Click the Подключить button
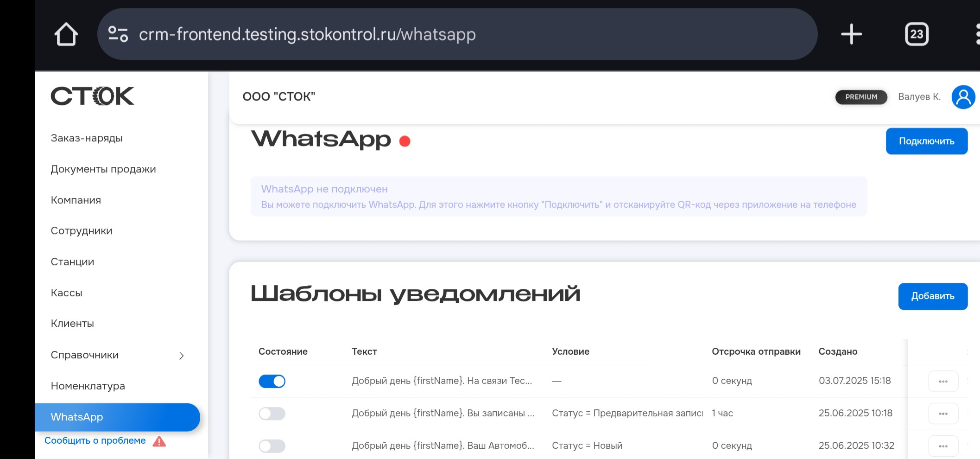 pyautogui.click(x=926, y=141)
